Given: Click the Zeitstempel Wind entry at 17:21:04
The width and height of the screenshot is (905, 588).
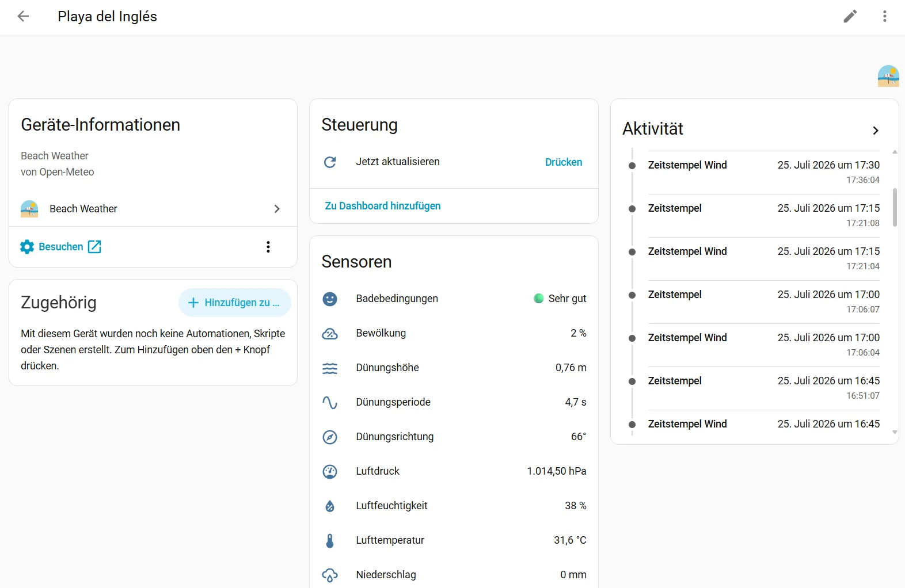Looking at the screenshot, I should pos(764,259).
